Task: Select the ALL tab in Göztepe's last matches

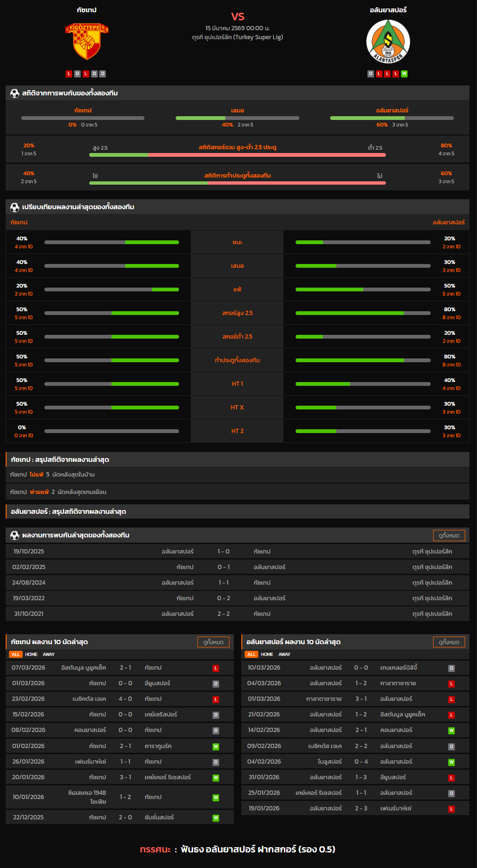Action: coord(16,655)
